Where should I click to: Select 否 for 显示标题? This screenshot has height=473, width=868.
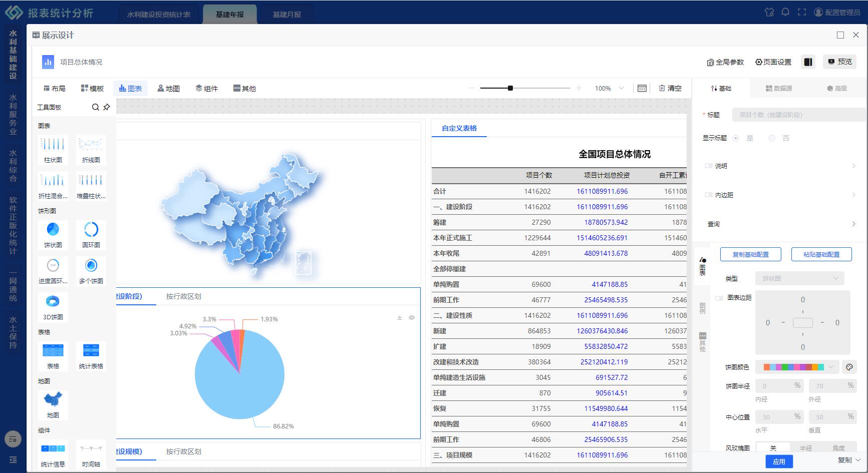772,138
